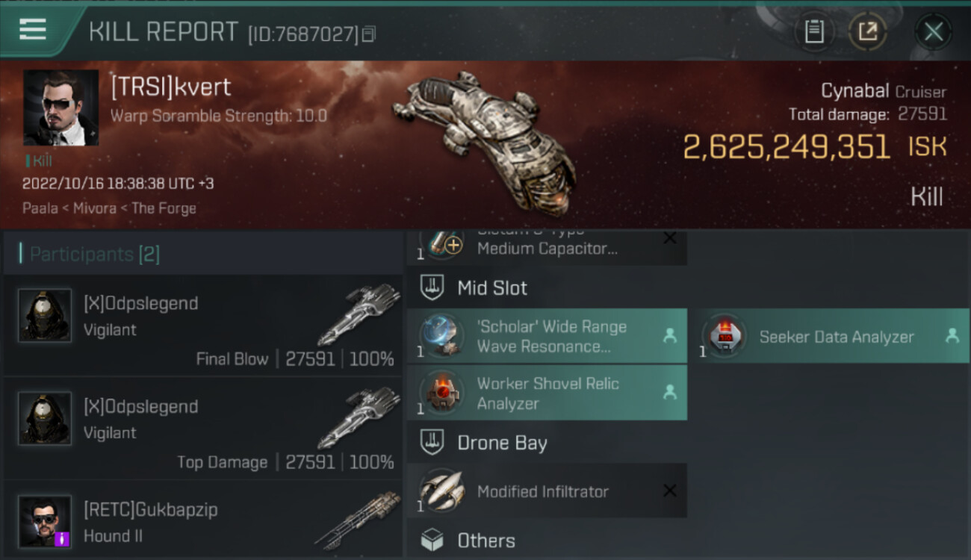Close the kill report window
This screenshot has width=971, height=560.
tap(933, 31)
